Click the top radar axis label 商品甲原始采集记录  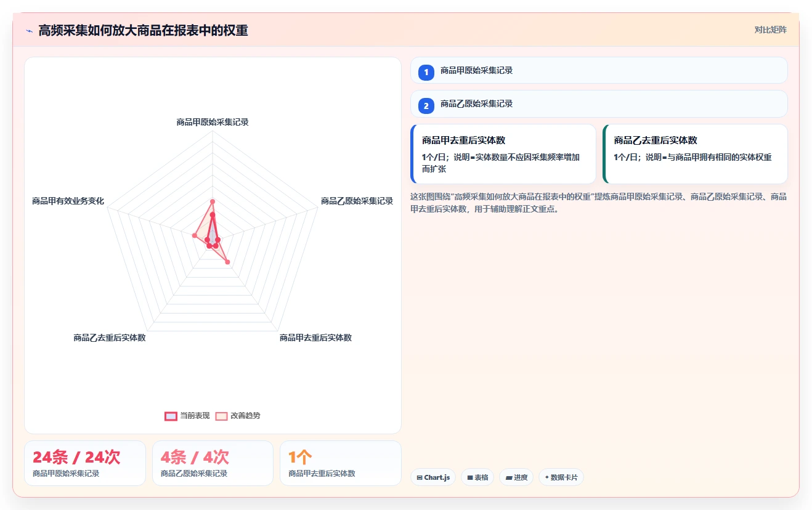click(x=213, y=122)
